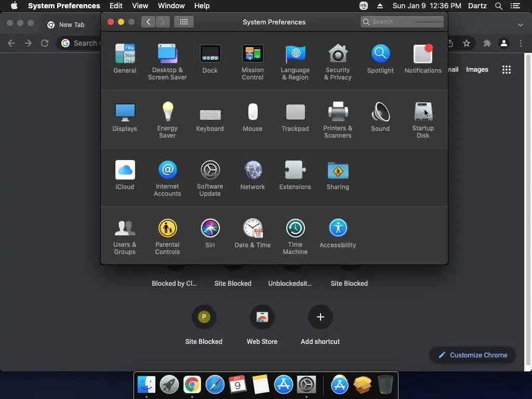
Task: Open Date & Time preferences
Action: click(x=253, y=233)
